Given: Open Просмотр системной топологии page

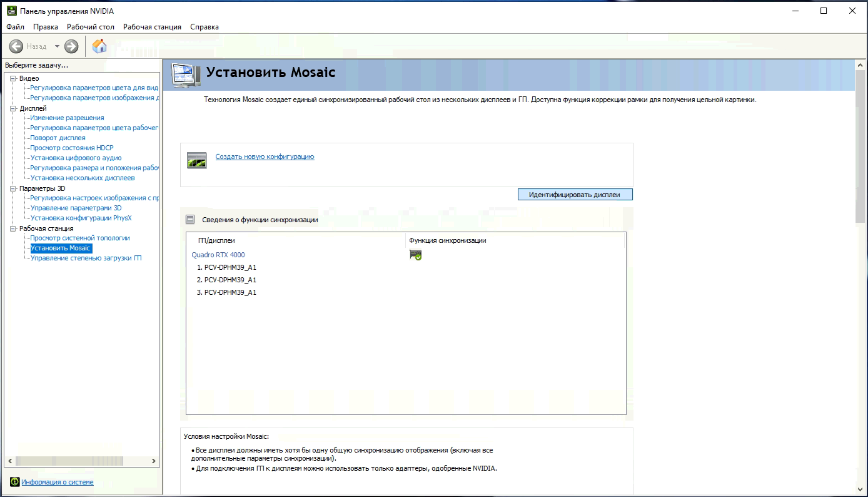Looking at the screenshot, I should coord(80,238).
